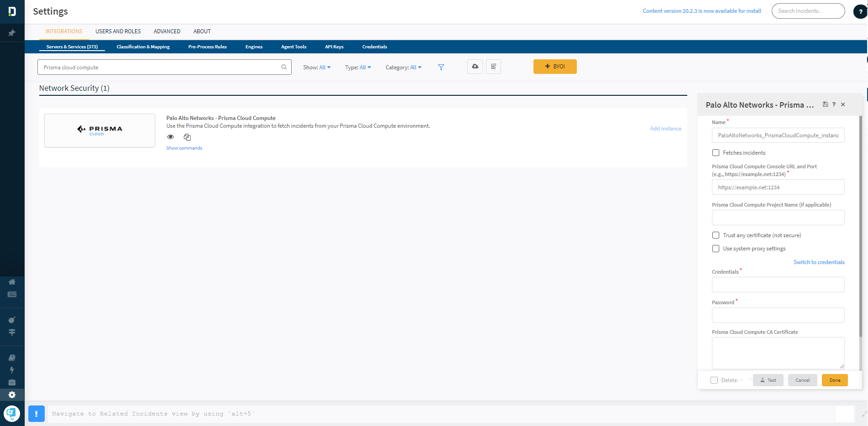Screen dimensions: 868x426
Task: Open the Type: All dropdown
Action: (x=358, y=67)
